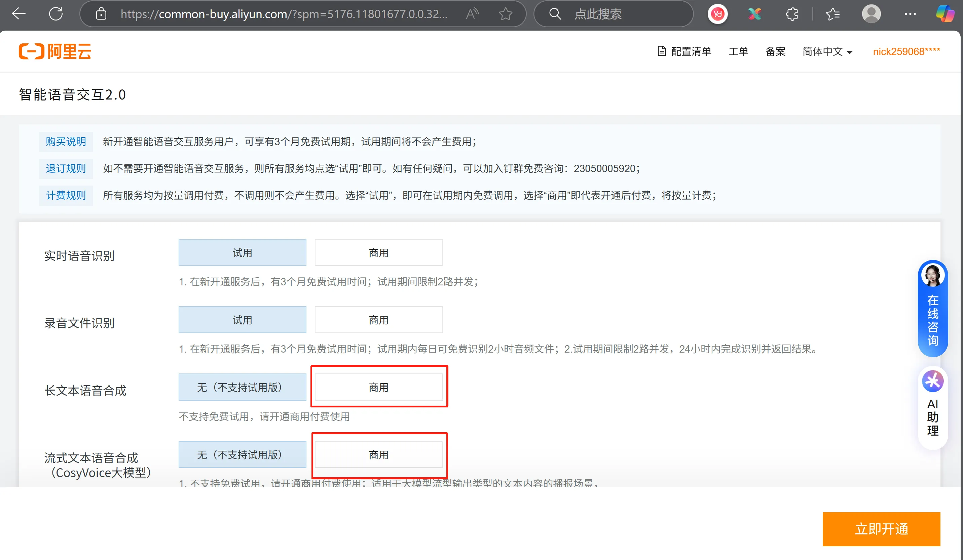Go back using the browser back arrow

coord(19,14)
